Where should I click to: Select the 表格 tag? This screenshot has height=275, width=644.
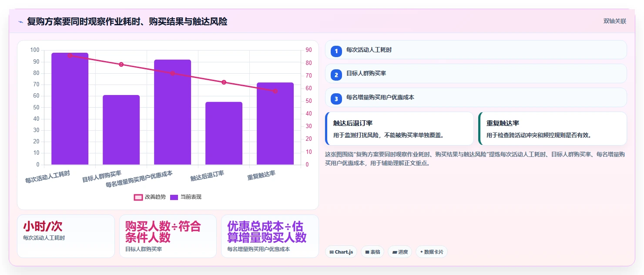point(372,252)
